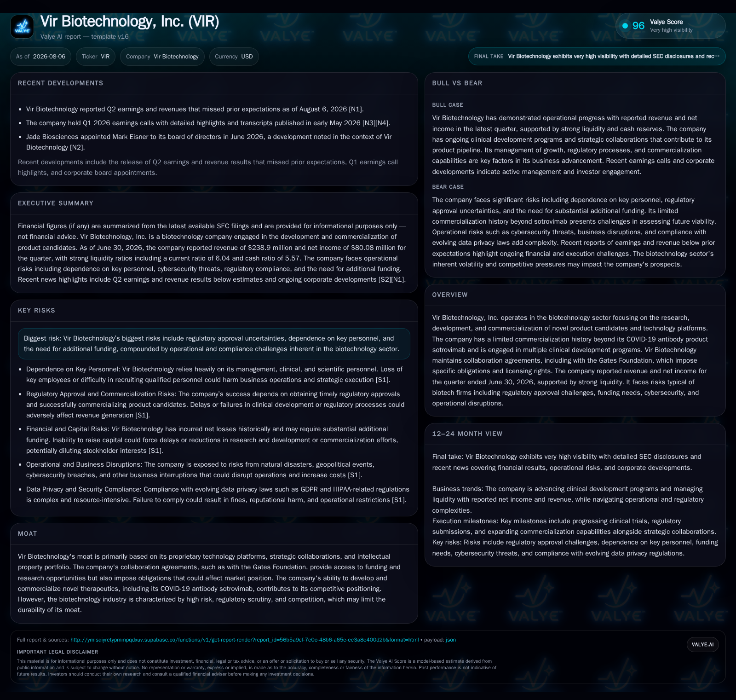736x700 pixels.
Task: Click the BULL CASE subheading
Action: click(x=448, y=105)
